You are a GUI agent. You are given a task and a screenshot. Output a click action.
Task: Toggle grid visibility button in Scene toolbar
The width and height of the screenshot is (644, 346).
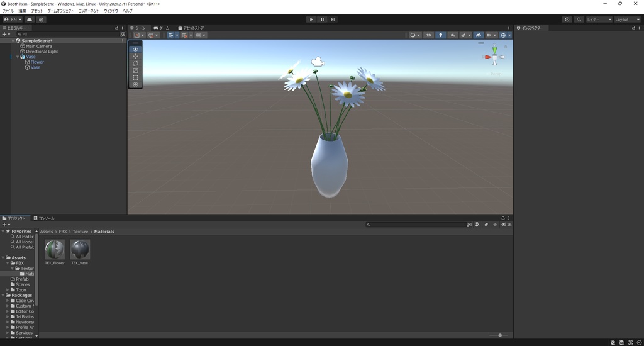[170, 35]
